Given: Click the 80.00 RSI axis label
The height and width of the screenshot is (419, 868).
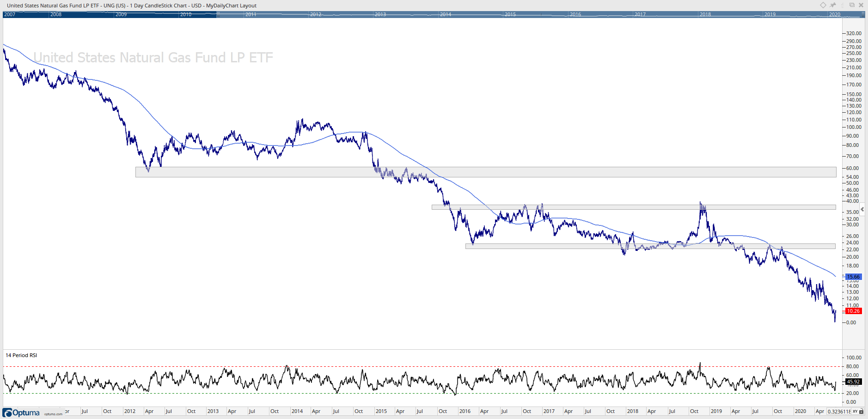Looking at the screenshot, I should pyautogui.click(x=852, y=366).
